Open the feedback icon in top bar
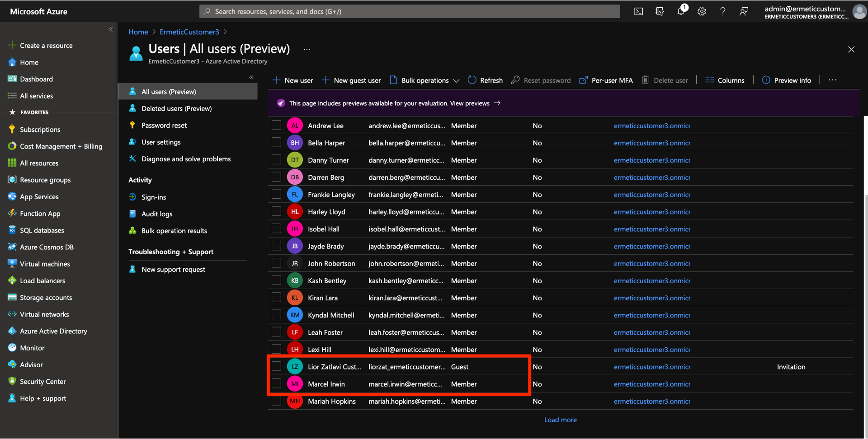 point(744,12)
